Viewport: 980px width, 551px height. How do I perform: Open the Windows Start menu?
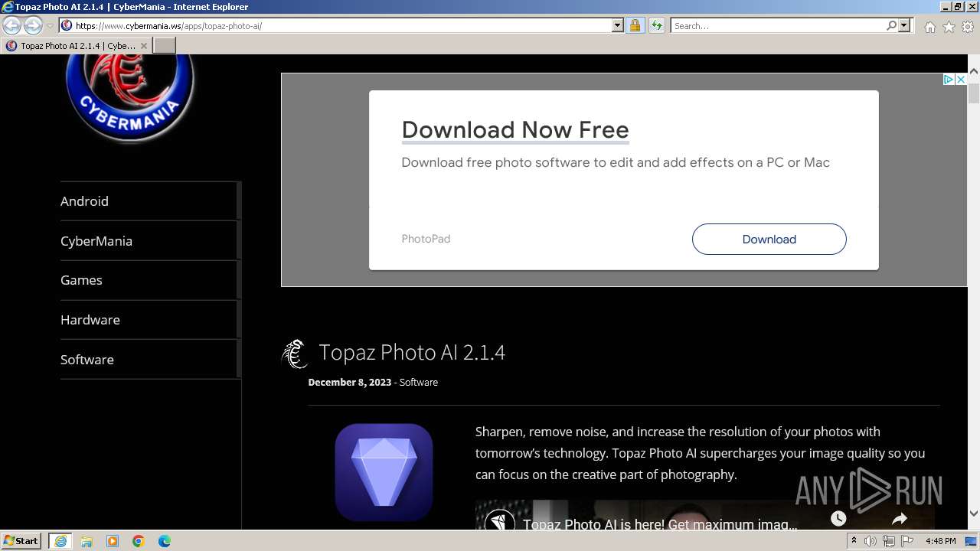21,541
